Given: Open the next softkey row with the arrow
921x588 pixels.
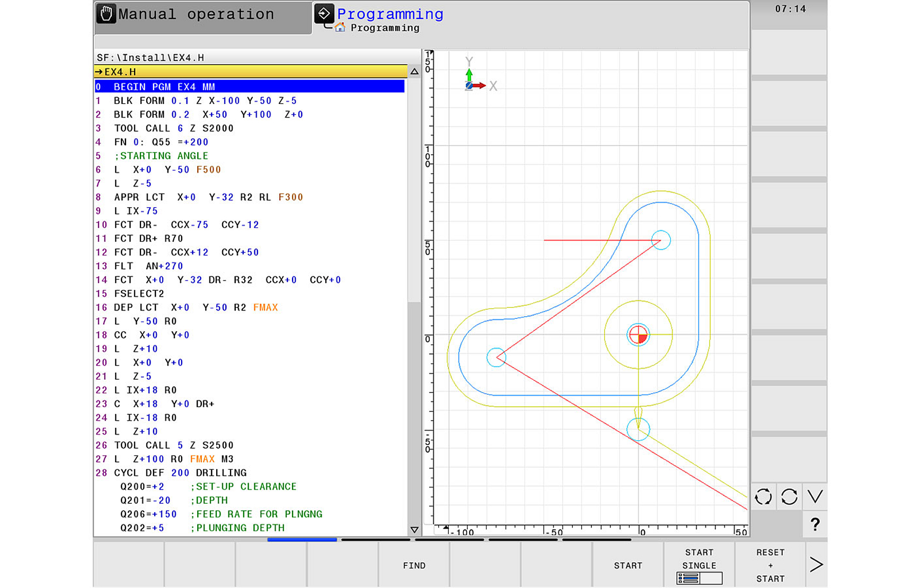Looking at the screenshot, I should (x=816, y=564).
